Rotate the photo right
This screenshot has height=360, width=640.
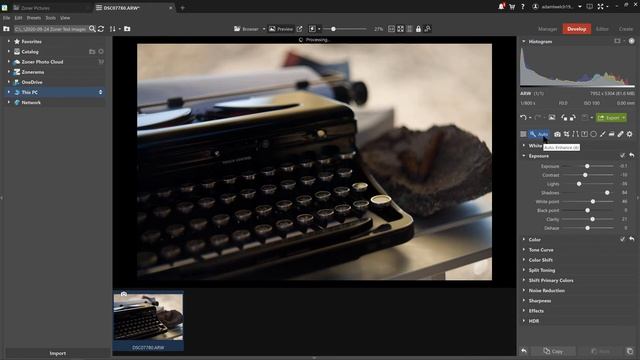click(x=573, y=118)
